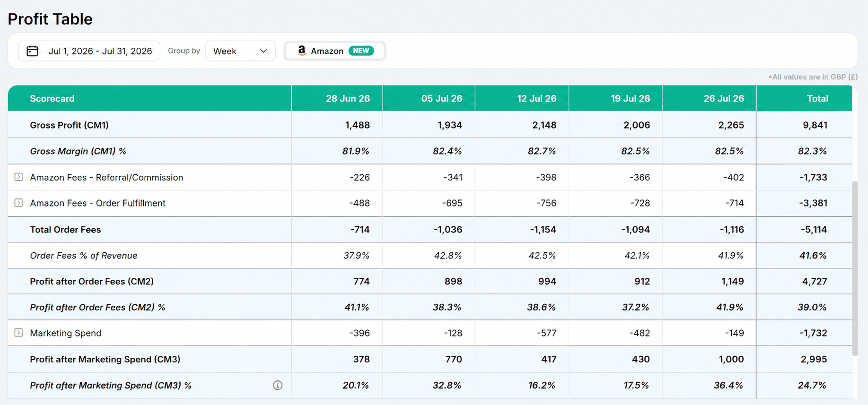The height and width of the screenshot is (405, 868).
Task: Click Gross Profit value 1,488
Action: (x=358, y=125)
